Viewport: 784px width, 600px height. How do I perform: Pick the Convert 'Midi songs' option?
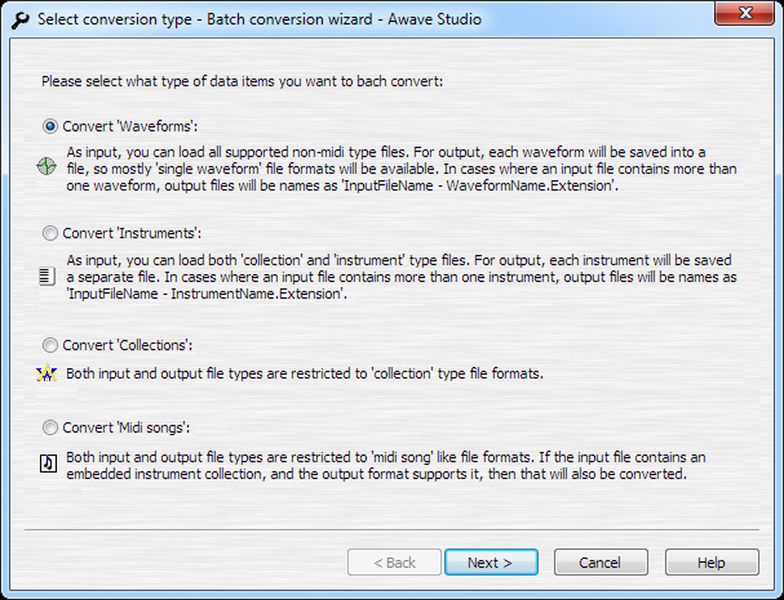point(50,427)
